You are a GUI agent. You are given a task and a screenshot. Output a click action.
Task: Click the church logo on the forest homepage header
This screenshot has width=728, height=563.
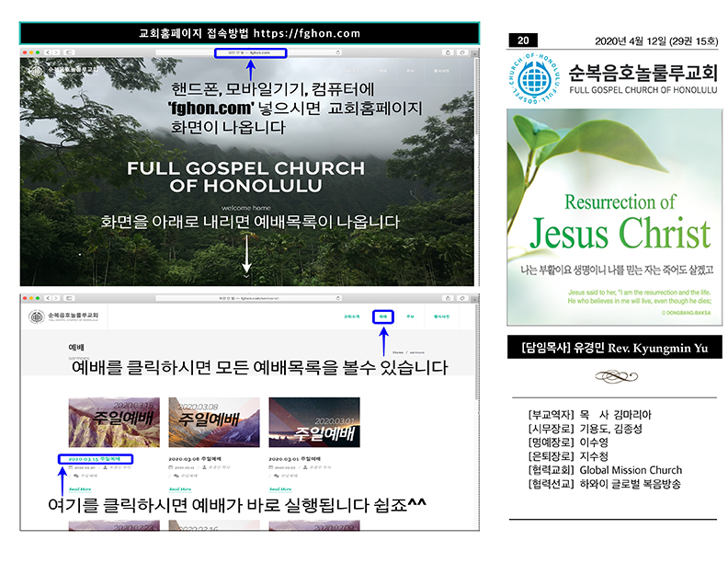point(63,70)
